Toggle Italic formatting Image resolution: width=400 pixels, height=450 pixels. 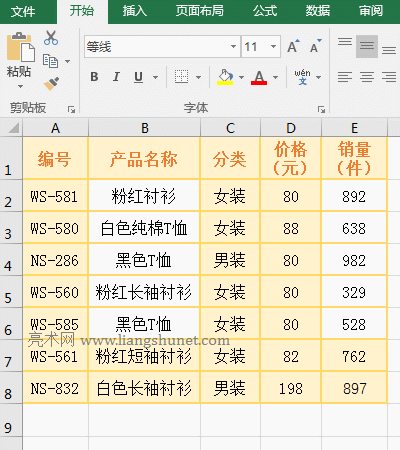[116, 77]
